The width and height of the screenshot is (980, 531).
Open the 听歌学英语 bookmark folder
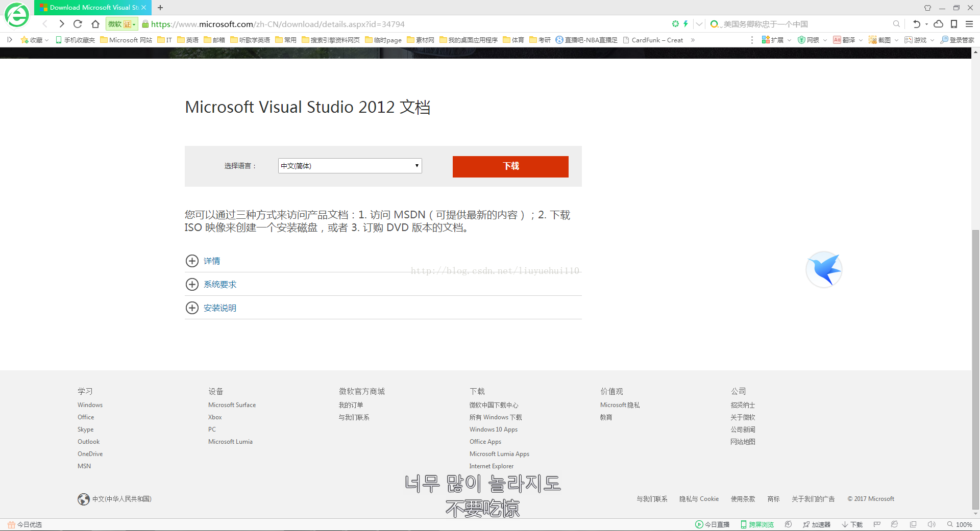pos(250,40)
